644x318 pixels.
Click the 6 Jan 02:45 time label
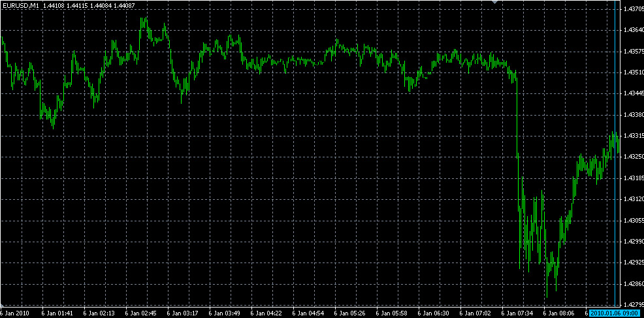141,313
